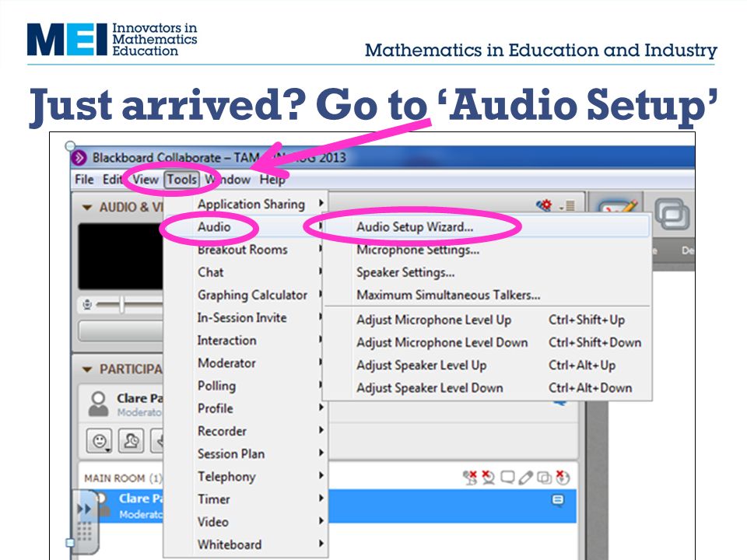Toggle web tour permission icon in Main Room header

[x=563, y=477]
